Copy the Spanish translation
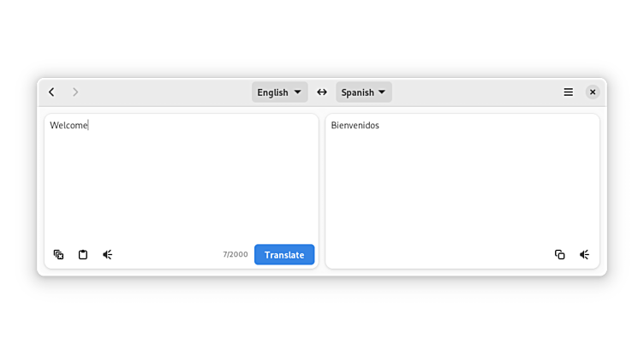644x362 pixels. [x=559, y=254]
